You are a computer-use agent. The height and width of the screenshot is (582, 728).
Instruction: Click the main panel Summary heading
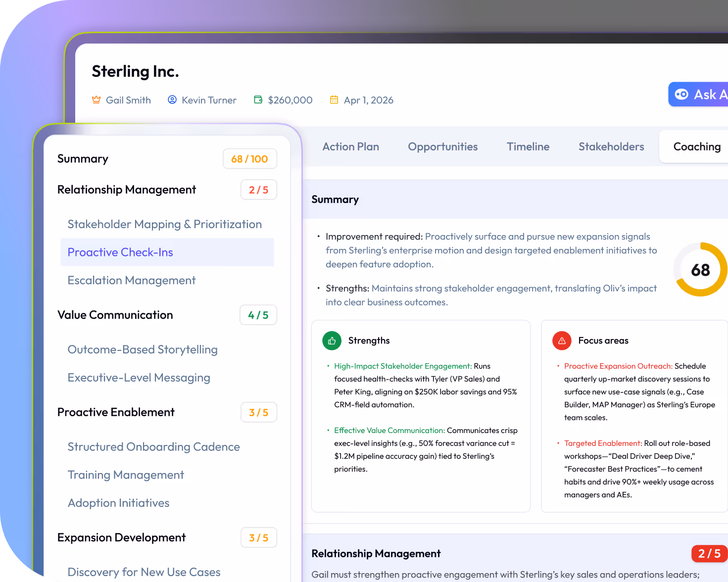(x=335, y=199)
